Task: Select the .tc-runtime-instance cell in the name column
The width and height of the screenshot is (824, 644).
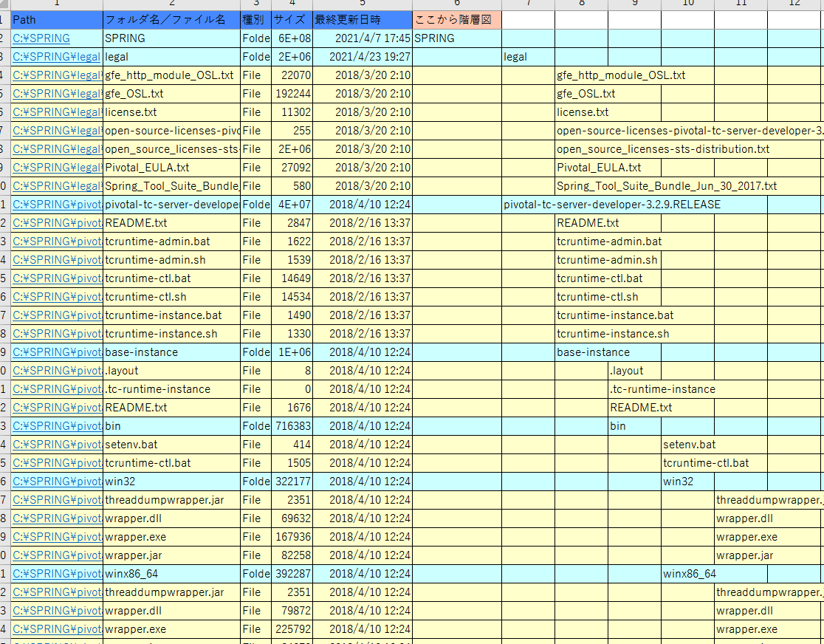Action: [157, 389]
